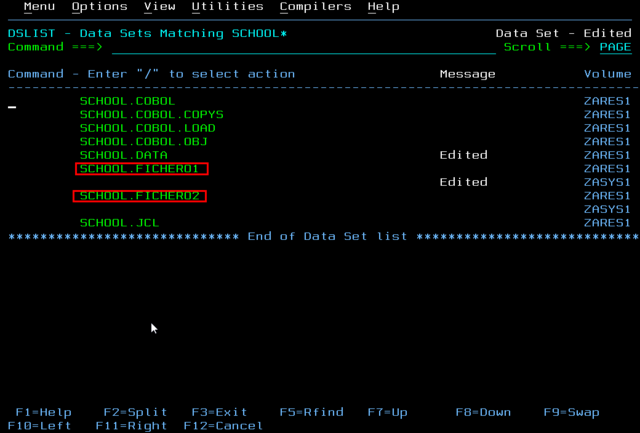
Task: Open the Utilities menu
Action: coord(227,7)
